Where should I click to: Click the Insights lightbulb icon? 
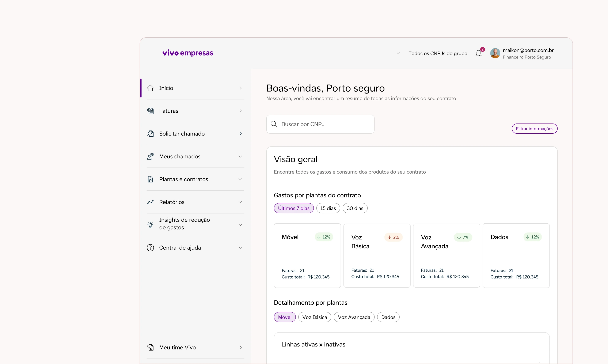pyautogui.click(x=150, y=225)
